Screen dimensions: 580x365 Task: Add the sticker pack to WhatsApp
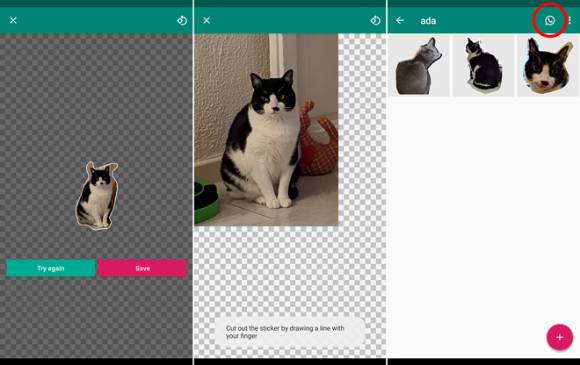pyautogui.click(x=550, y=20)
